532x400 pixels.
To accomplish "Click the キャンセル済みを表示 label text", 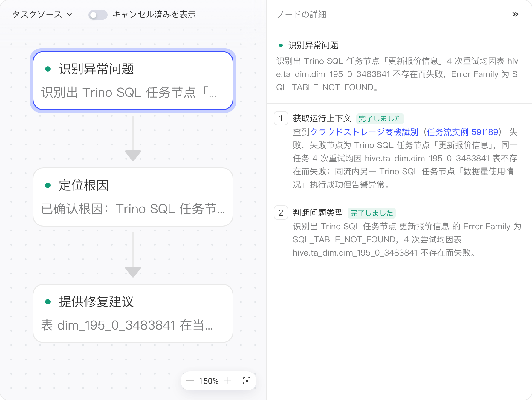I will (154, 14).
